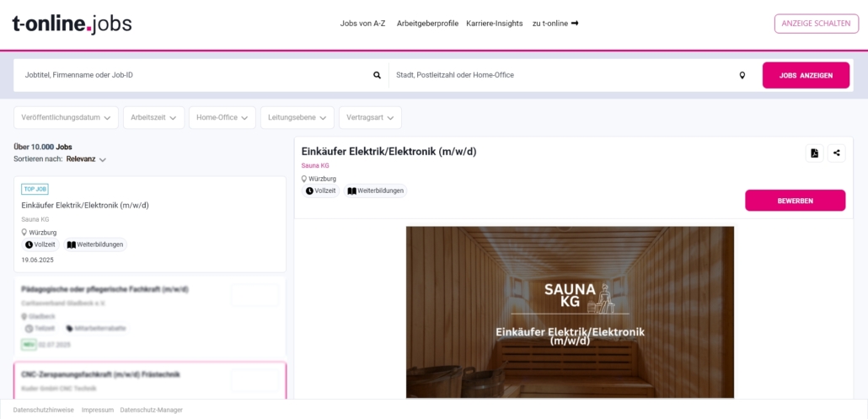Click the Vollzeit clock tag in job detail

pos(320,191)
